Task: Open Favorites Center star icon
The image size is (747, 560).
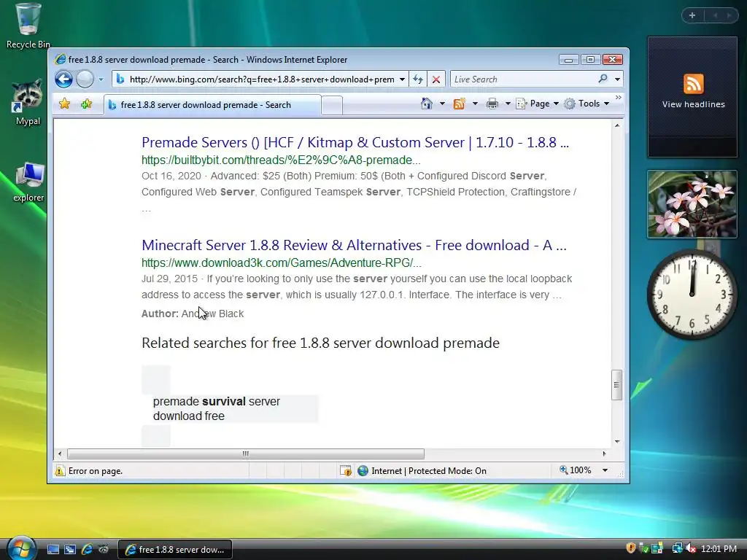Action: [x=65, y=104]
